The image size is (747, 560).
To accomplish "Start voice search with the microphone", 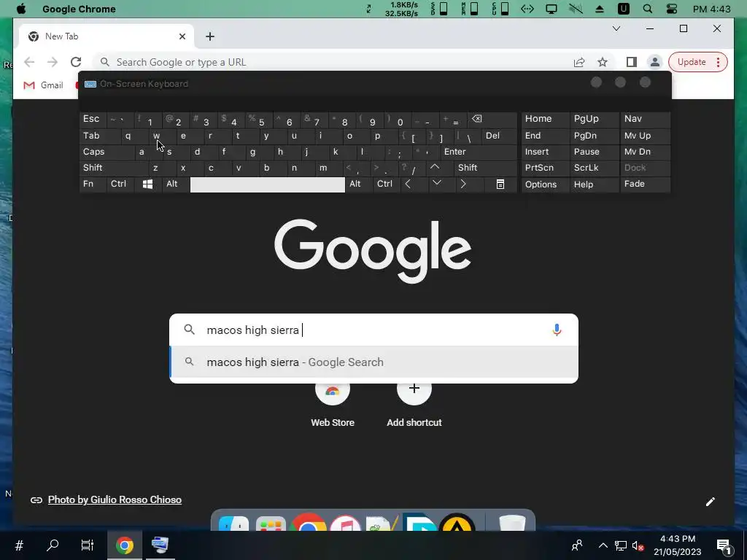I will (557, 330).
